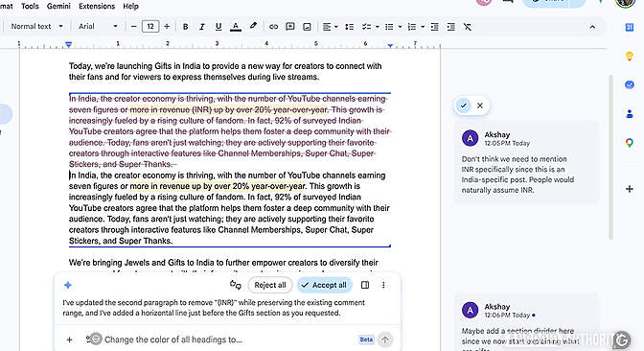644x351 pixels.
Task: Click the Beta label badge
Action: tap(366, 339)
